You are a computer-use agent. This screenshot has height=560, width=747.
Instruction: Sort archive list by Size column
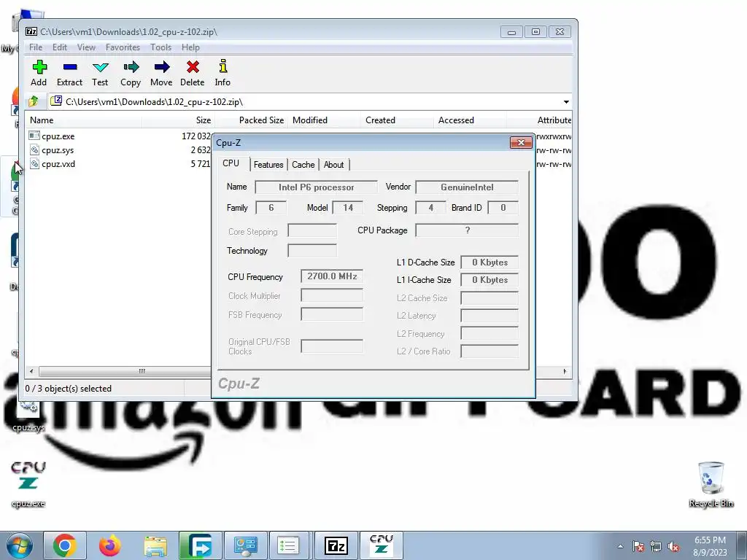point(178,120)
